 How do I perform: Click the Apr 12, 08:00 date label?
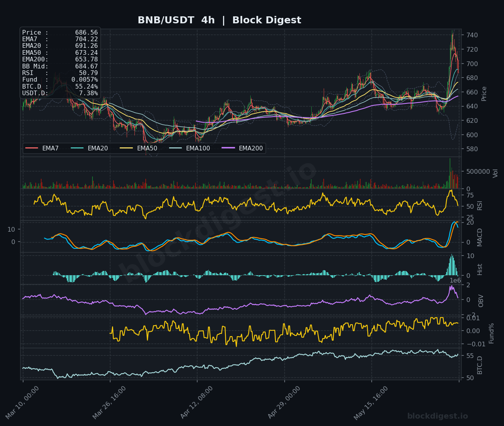(x=197, y=403)
